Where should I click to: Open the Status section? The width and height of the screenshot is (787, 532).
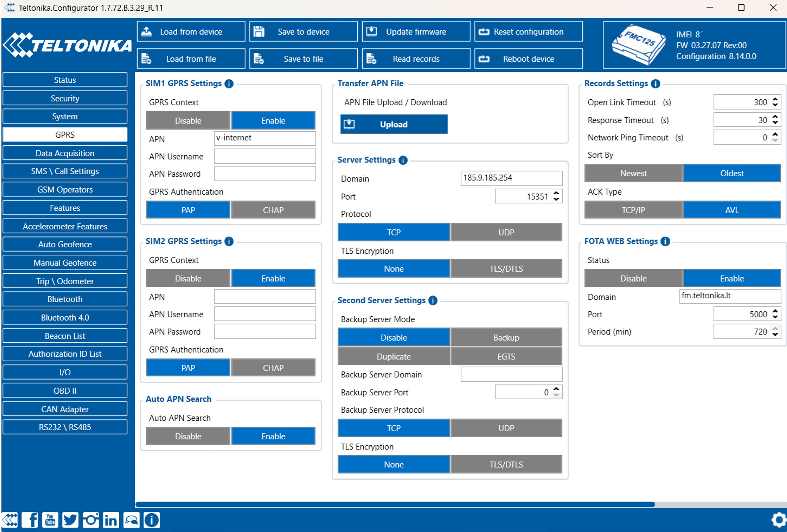coord(65,80)
